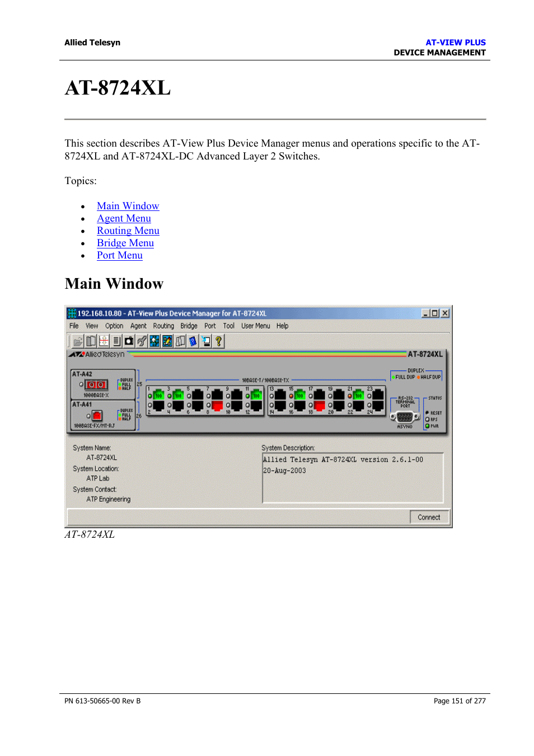Image resolution: width=534 pixels, height=756 pixels.
Task: Follow the Port Menu topic link
Action: pyautogui.click(x=120, y=255)
